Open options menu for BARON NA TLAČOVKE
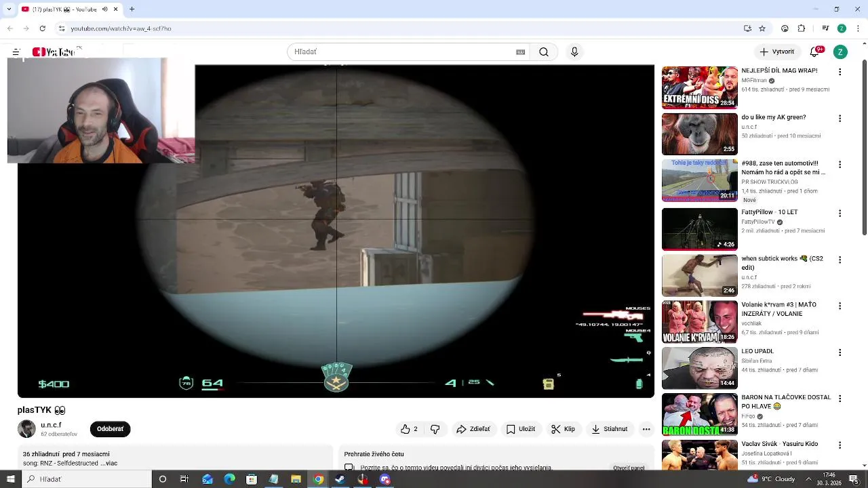 click(x=840, y=399)
